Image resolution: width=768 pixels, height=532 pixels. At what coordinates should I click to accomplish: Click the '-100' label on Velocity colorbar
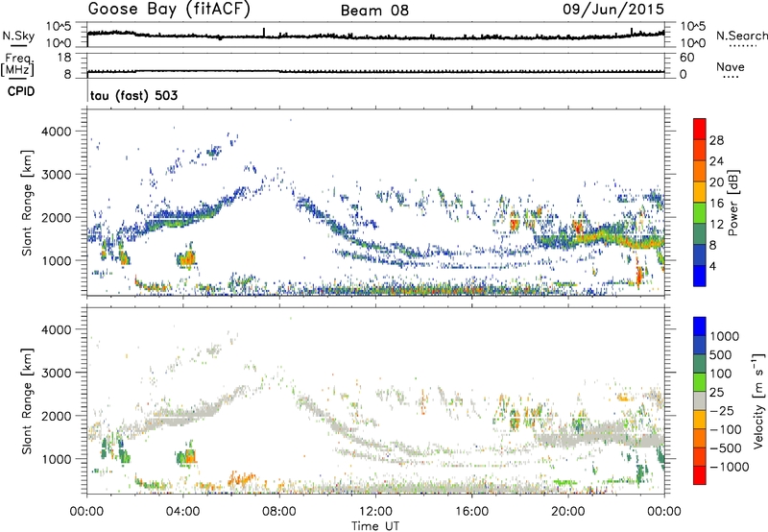coord(726,429)
